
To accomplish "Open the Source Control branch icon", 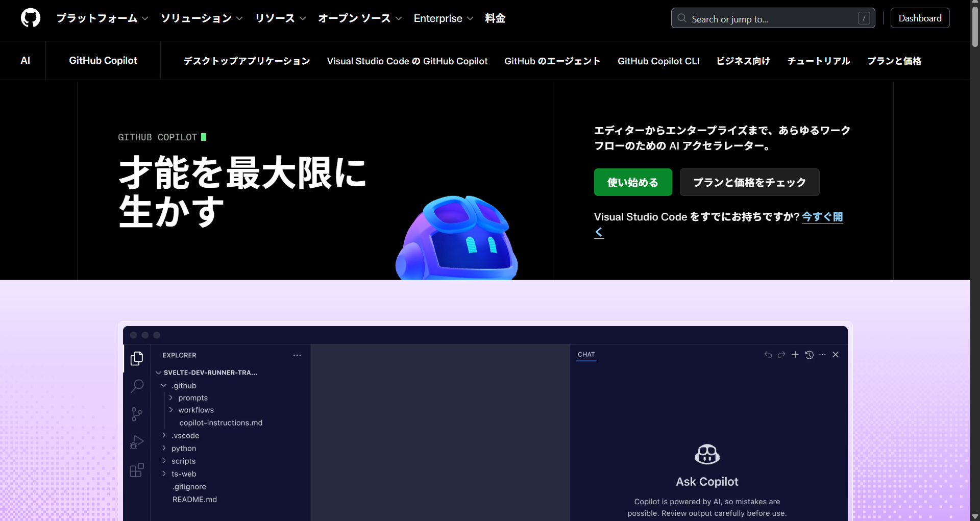I will click(137, 414).
